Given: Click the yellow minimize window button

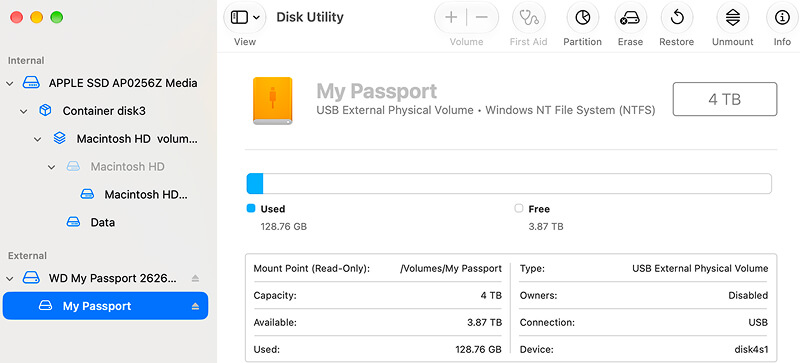Looking at the screenshot, I should point(36,17).
